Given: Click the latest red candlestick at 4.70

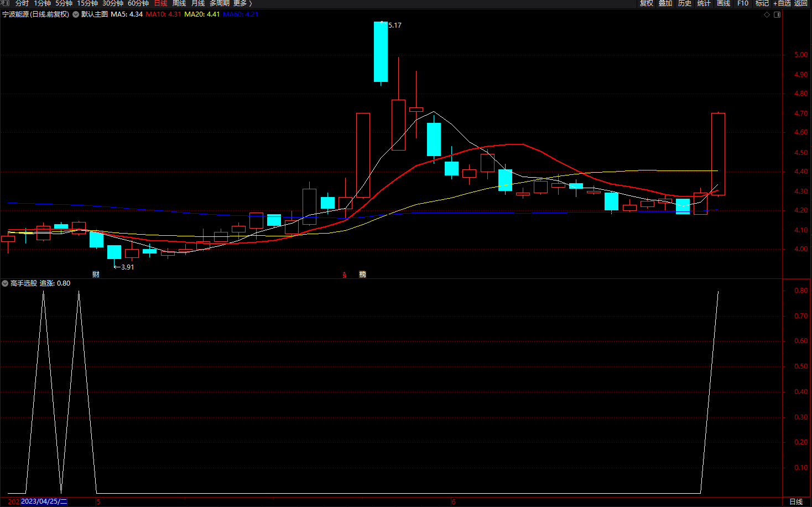Looking at the screenshot, I should click(x=718, y=154).
